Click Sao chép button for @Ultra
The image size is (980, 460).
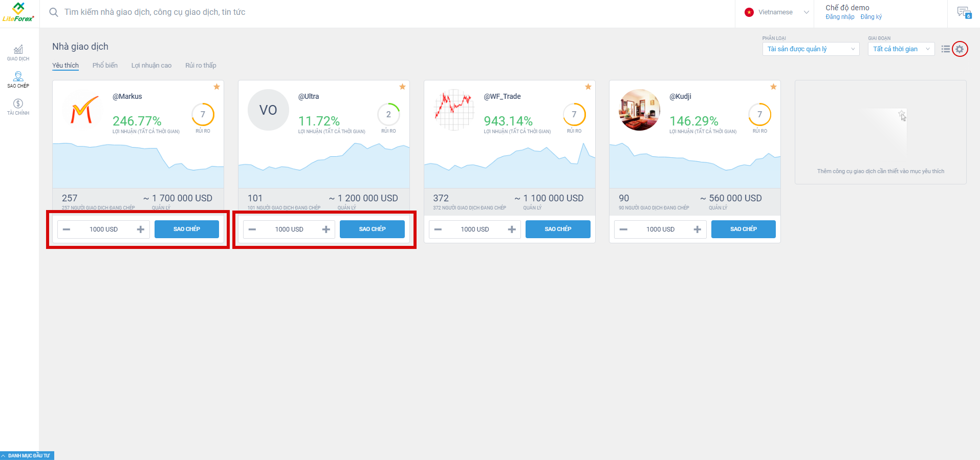(x=372, y=229)
